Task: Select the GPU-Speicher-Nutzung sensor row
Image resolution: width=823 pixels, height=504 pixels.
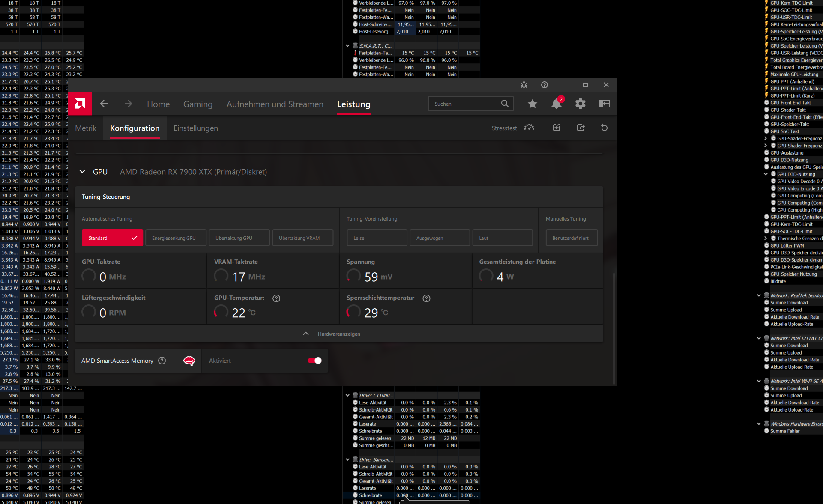Action: pos(793,274)
